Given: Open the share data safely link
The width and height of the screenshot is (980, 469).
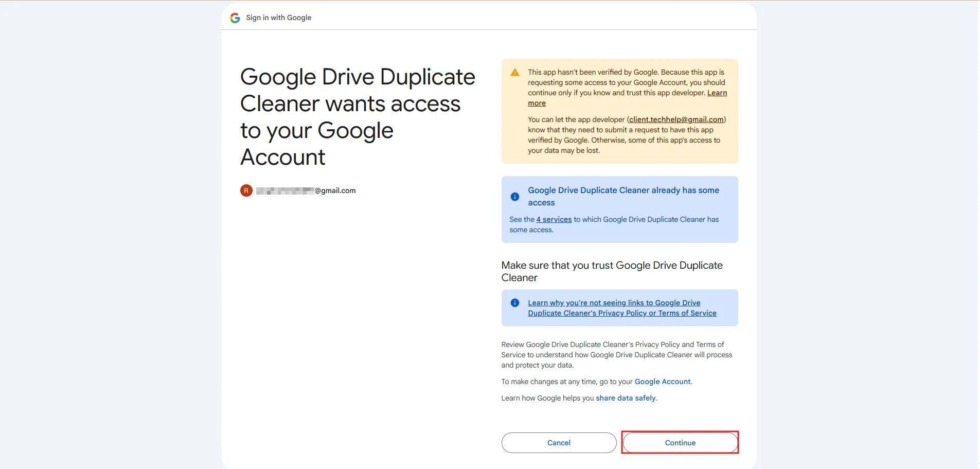Looking at the screenshot, I should [x=626, y=398].
